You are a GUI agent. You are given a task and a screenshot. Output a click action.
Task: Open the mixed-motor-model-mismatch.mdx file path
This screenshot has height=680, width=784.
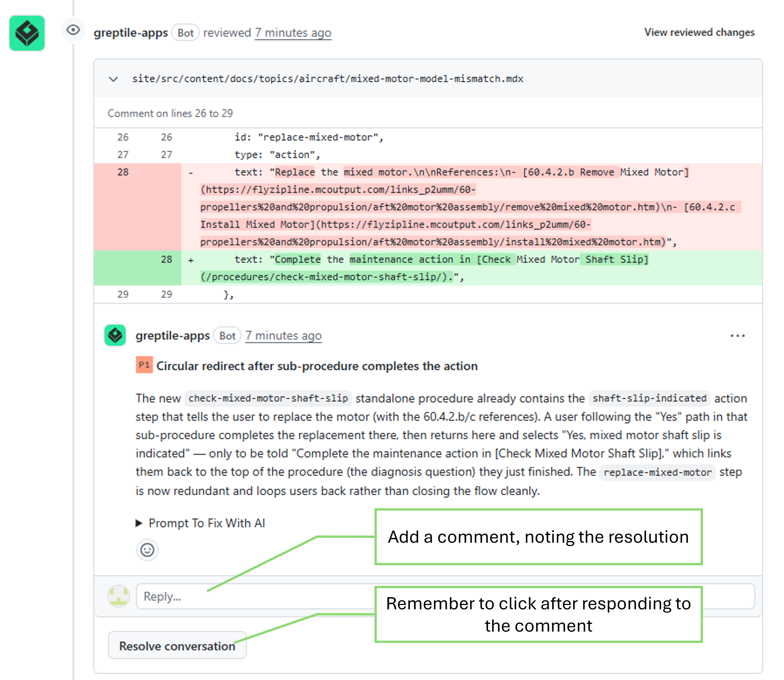328,79
